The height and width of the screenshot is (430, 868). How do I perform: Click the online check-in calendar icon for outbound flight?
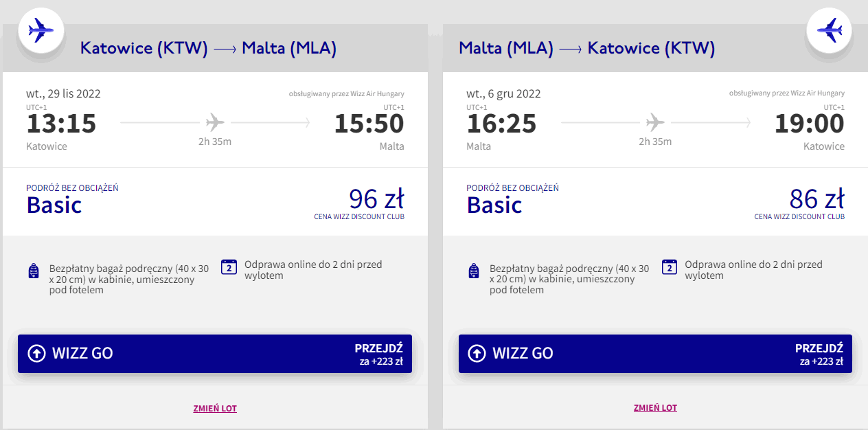coord(229,267)
